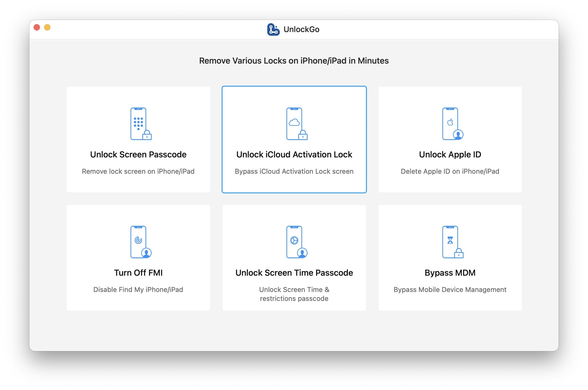The height and width of the screenshot is (390, 588).
Task: Choose the Unlock Apple ID heading
Action: coord(450,155)
